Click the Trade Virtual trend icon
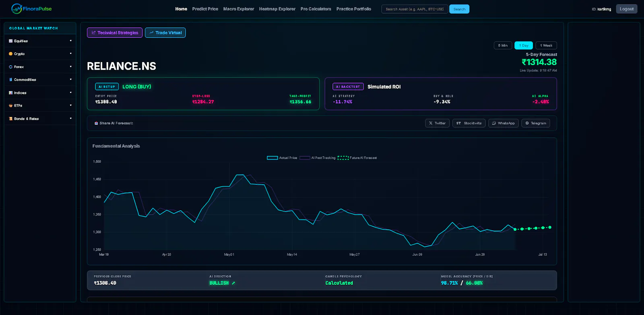 (x=151, y=33)
